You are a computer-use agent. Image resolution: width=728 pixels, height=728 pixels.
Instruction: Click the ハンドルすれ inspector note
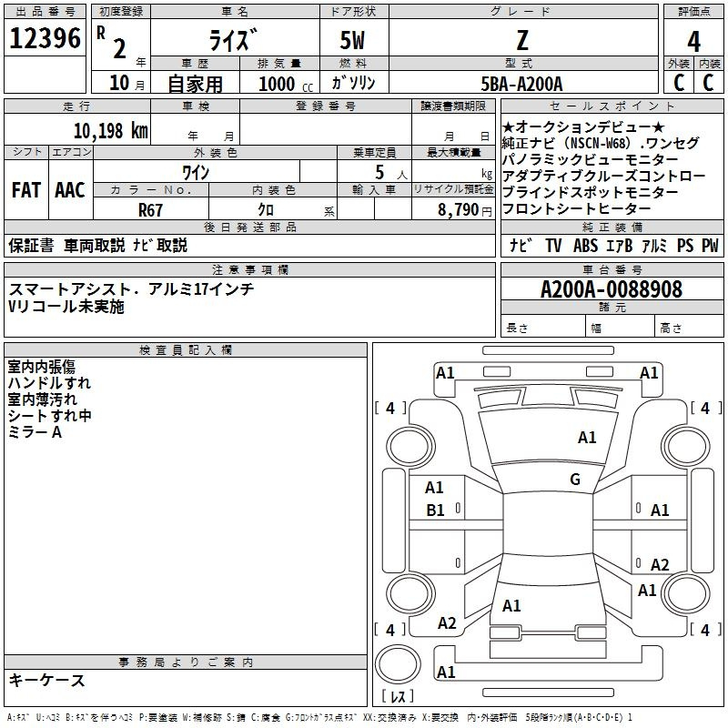pos(49,383)
